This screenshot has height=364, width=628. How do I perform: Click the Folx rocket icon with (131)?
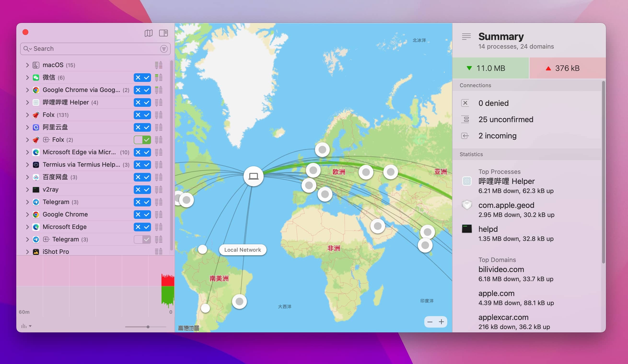(36, 115)
